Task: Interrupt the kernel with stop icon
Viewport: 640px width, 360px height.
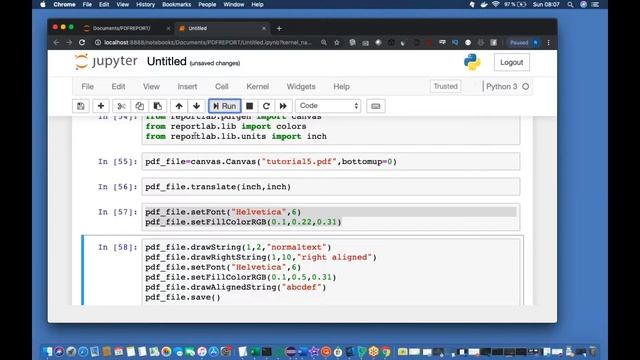Action: (x=249, y=106)
